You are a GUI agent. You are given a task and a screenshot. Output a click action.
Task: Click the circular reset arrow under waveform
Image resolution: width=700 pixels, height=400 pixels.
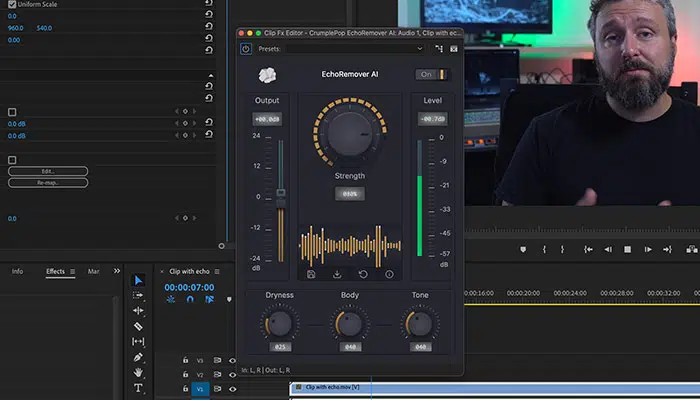[363, 274]
